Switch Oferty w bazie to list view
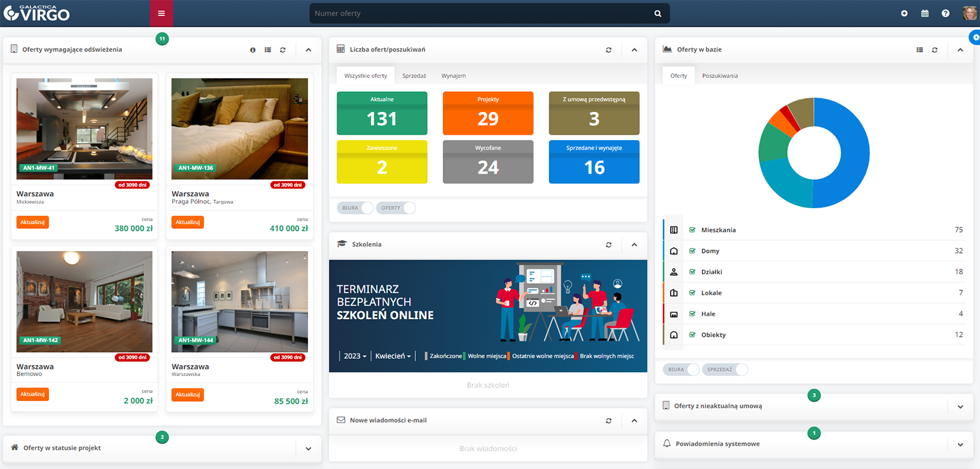This screenshot has height=469, width=980. (x=919, y=50)
